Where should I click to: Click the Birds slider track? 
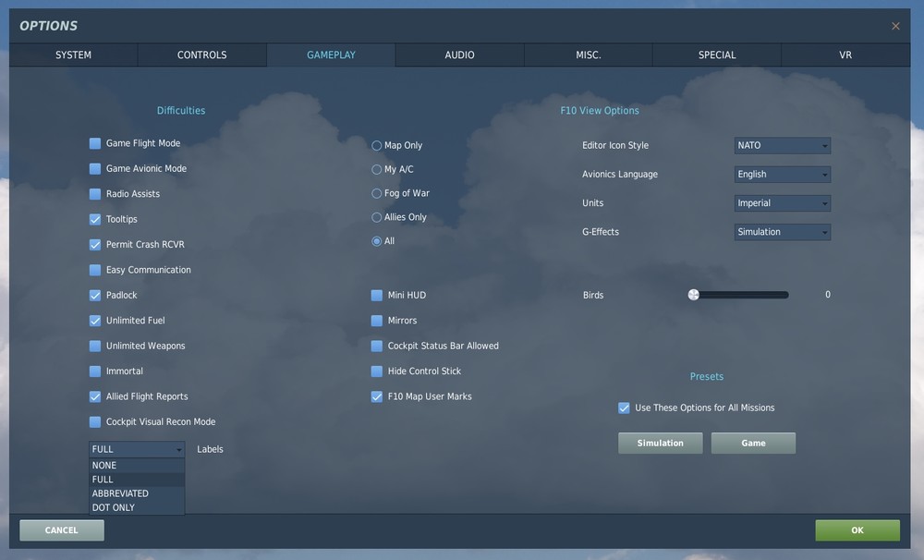pyautogui.click(x=741, y=295)
